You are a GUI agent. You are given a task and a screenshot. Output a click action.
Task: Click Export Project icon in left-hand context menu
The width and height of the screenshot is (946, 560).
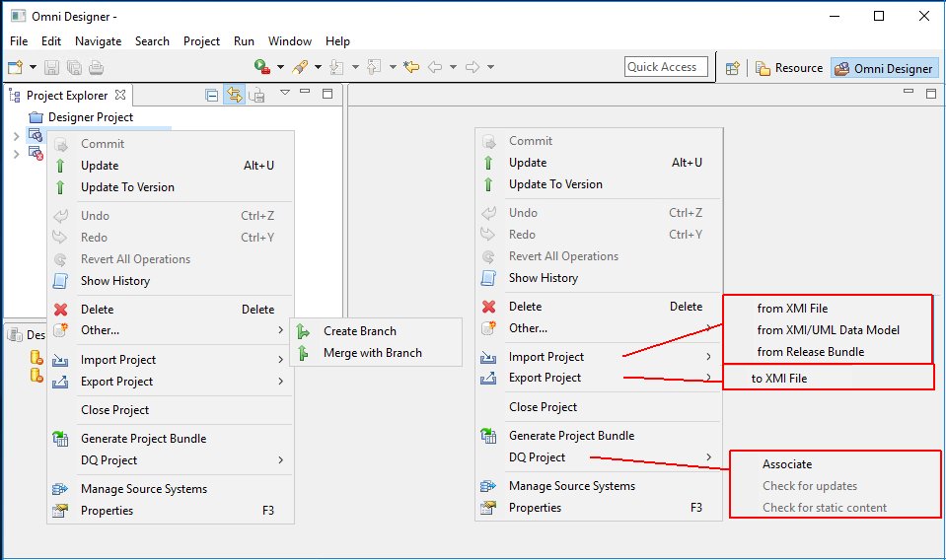click(x=60, y=382)
